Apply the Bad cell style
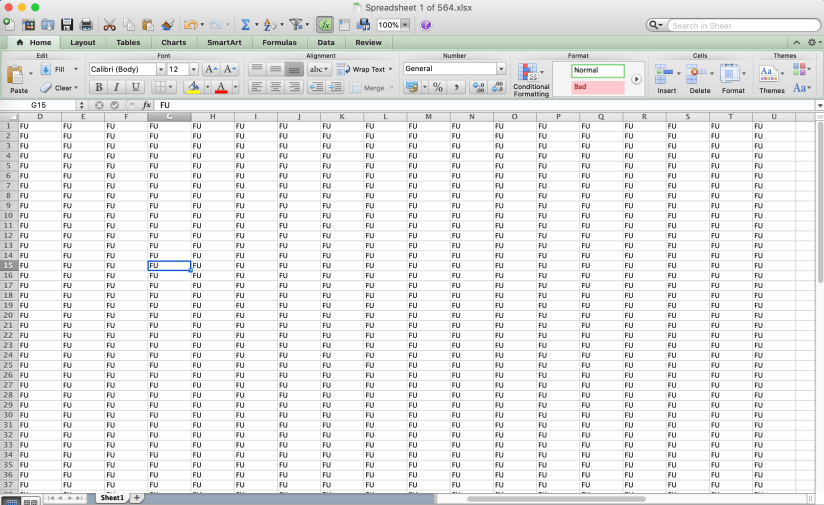 click(597, 87)
